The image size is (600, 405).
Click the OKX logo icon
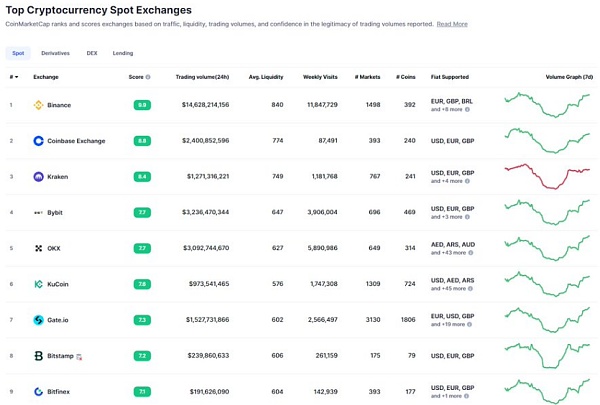pyautogui.click(x=39, y=248)
